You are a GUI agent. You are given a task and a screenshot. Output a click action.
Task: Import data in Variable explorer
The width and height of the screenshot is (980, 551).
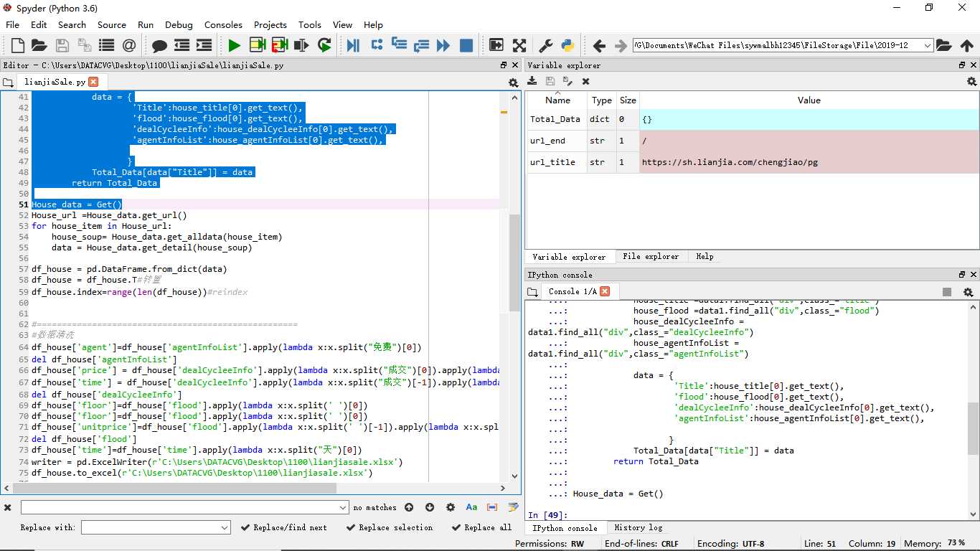[532, 81]
